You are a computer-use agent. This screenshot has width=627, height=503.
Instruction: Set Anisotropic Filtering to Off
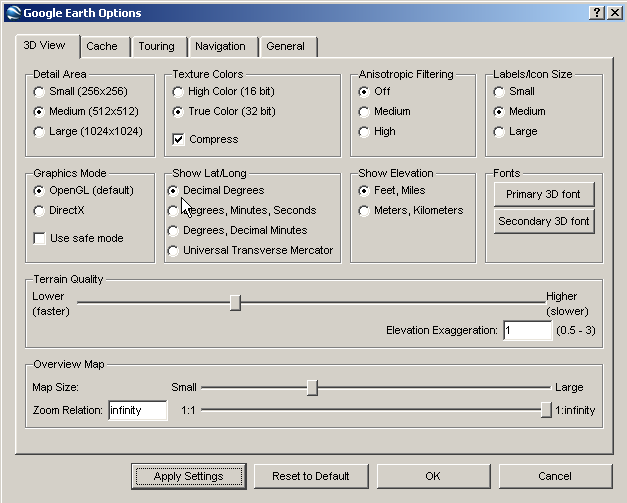pos(374,92)
